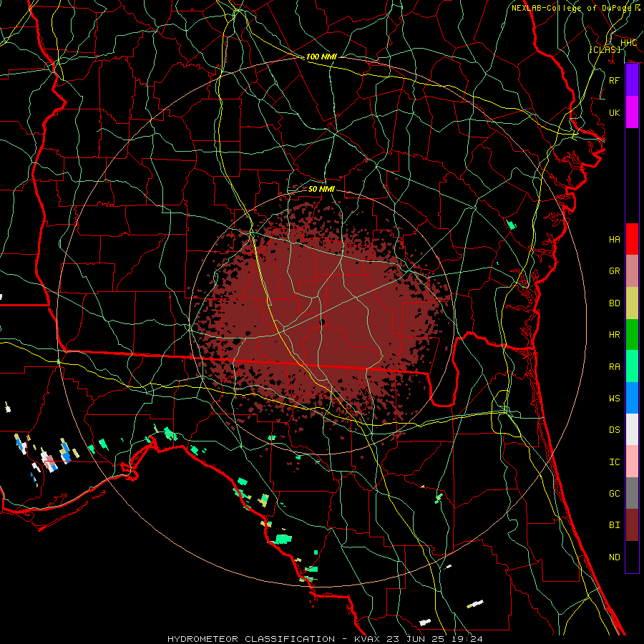The height and width of the screenshot is (644, 644).
Task: Click the ND black legend swatch
Action: 632,557
